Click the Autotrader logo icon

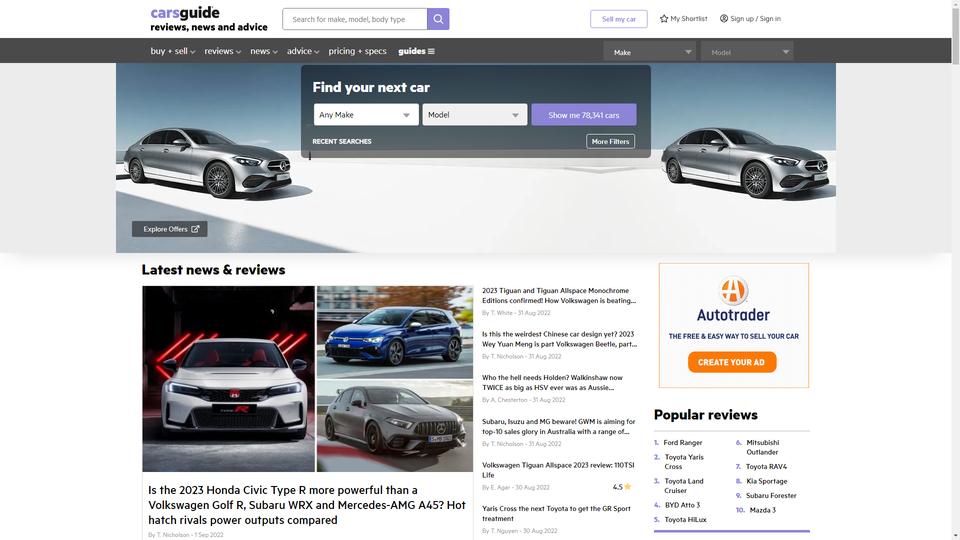(x=733, y=290)
